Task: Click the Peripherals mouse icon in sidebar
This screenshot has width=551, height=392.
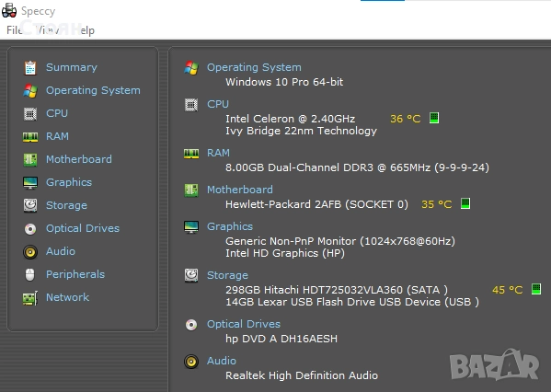Action: [30, 275]
